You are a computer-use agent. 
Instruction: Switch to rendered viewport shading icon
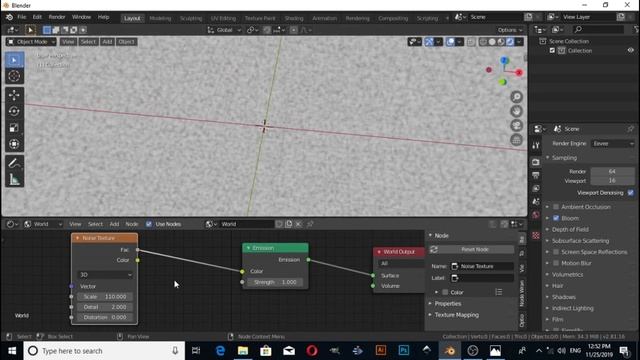pyautogui.click(x=510, y=42)
